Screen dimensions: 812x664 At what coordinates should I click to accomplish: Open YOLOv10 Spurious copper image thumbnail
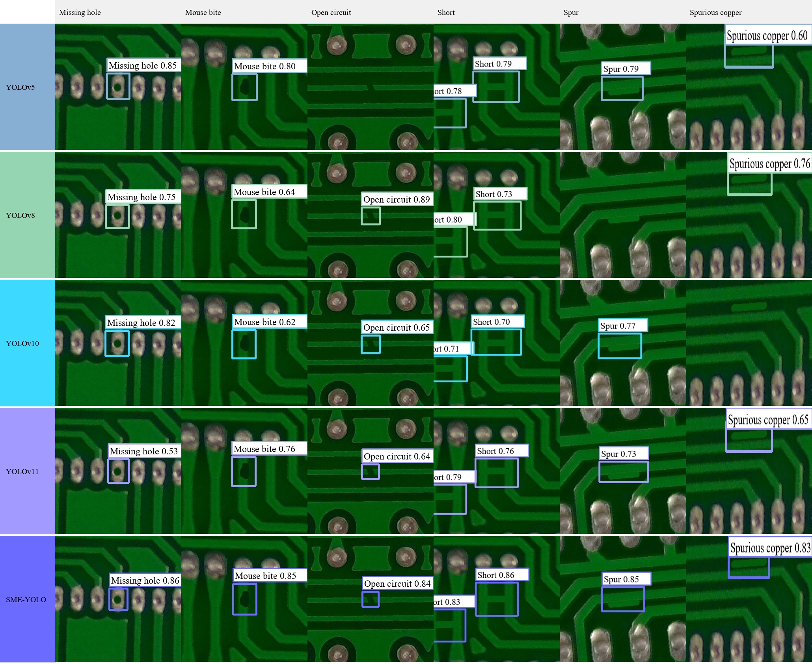coord(749,343)
